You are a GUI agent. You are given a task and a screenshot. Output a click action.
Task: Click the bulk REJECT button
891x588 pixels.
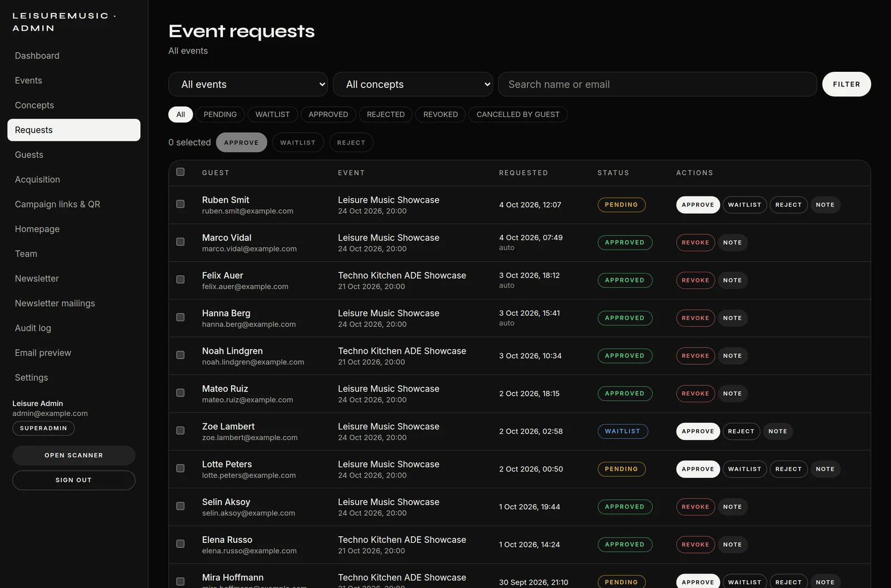click(x=351, y=143)
